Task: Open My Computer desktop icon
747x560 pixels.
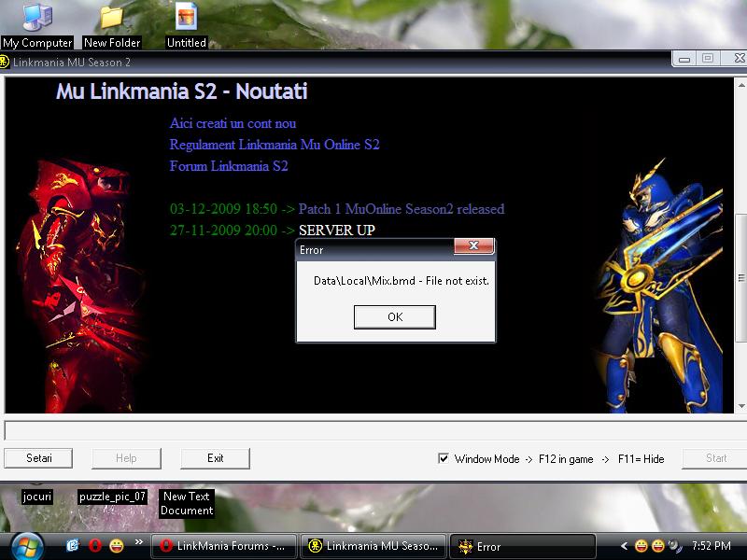Action: (37, 24)
